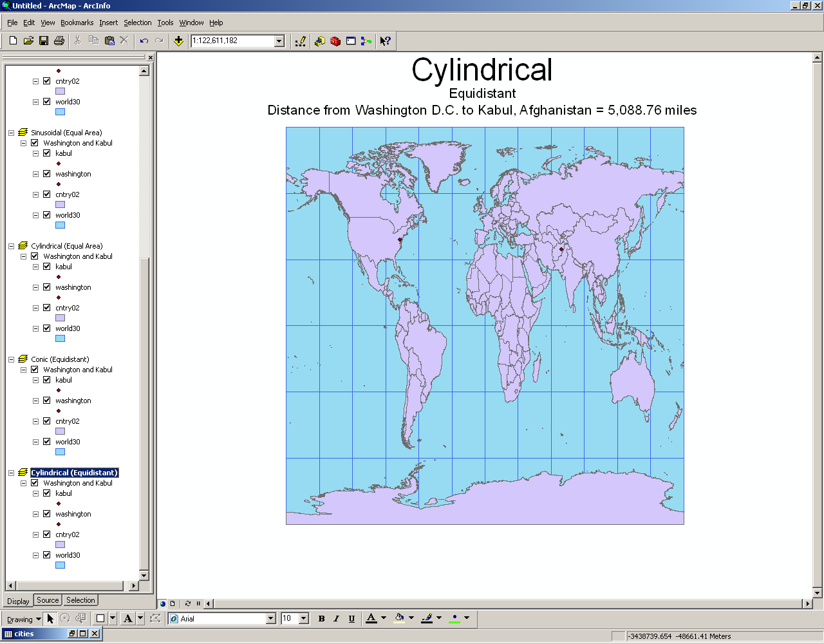
Task: Open the Arial font family dropdown
Action: click(x=271, y=618)
